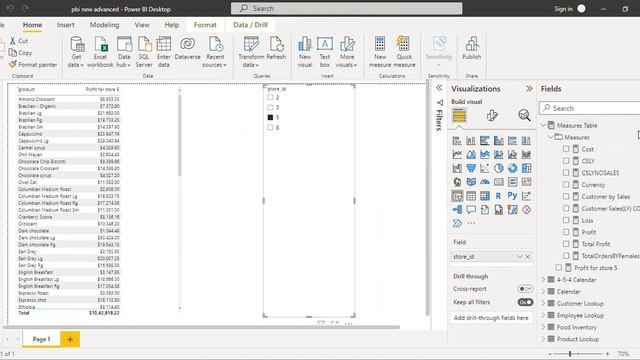The image size is (640, 360).
Task: Select the Stacked bar chart visual
Action: (457, 141)
